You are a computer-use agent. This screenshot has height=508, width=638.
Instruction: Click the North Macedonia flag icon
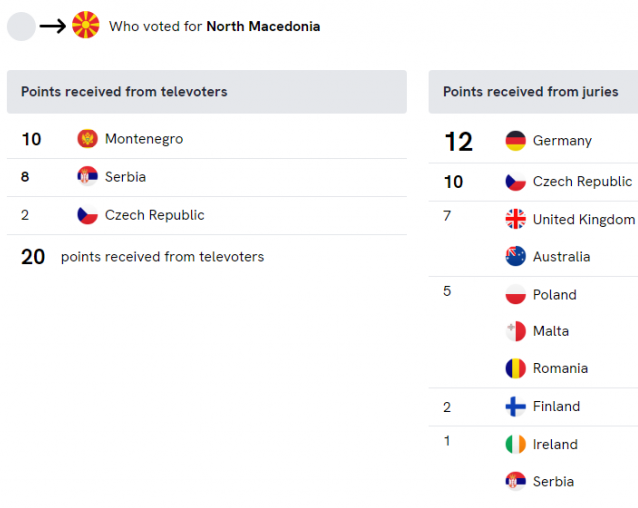pyautogui.click(x=85, y=25)
